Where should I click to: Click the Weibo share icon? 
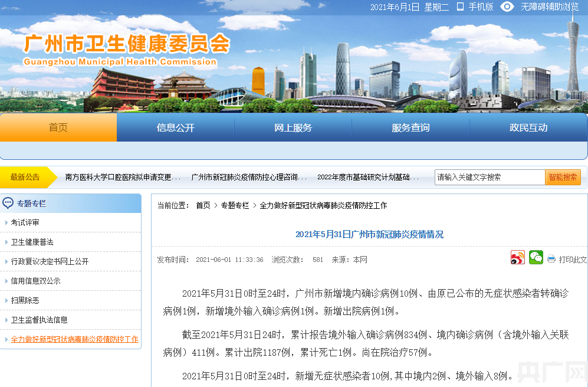point(517,258)
